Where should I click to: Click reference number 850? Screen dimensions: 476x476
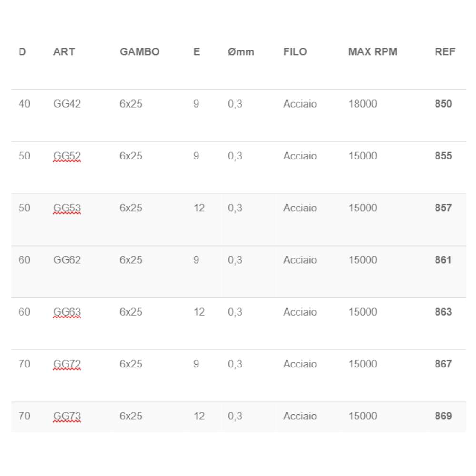click(443, 104)
